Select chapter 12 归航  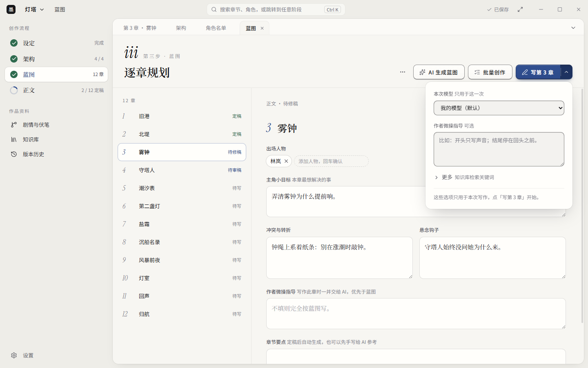(182, 314)
